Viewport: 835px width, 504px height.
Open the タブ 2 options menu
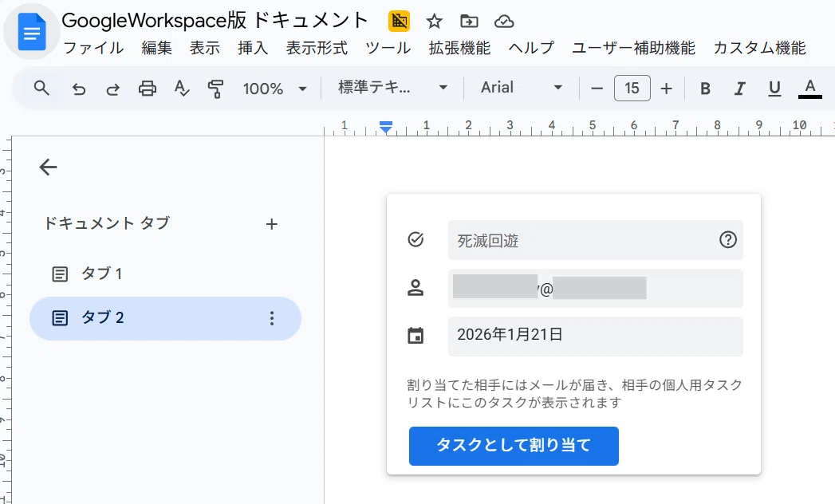coord(272,319)
